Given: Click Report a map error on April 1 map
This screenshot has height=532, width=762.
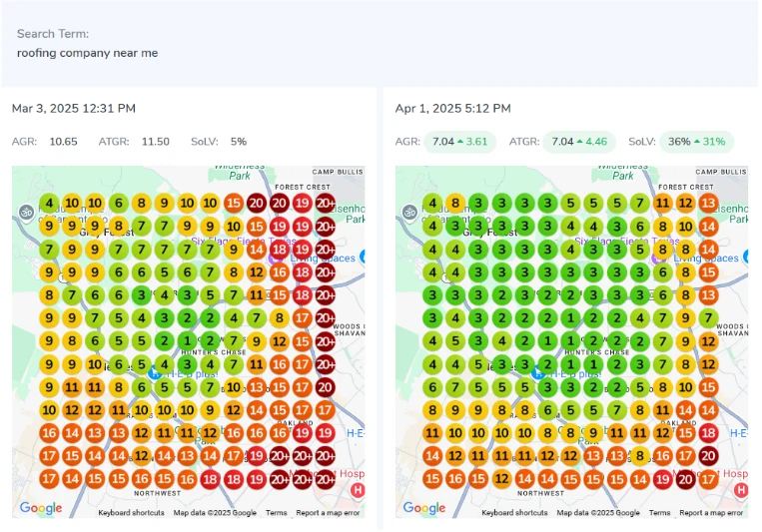Looking at the screenshot, I should coord(710,513).
